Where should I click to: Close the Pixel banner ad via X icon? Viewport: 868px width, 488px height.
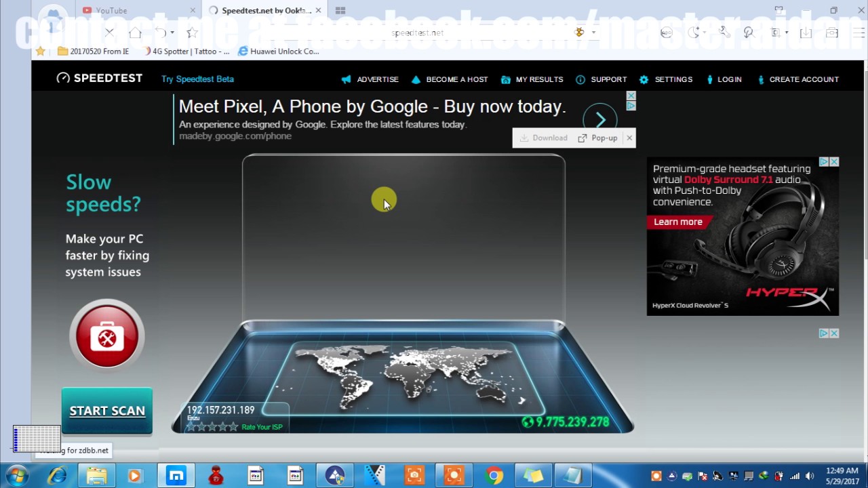[631, 96]
